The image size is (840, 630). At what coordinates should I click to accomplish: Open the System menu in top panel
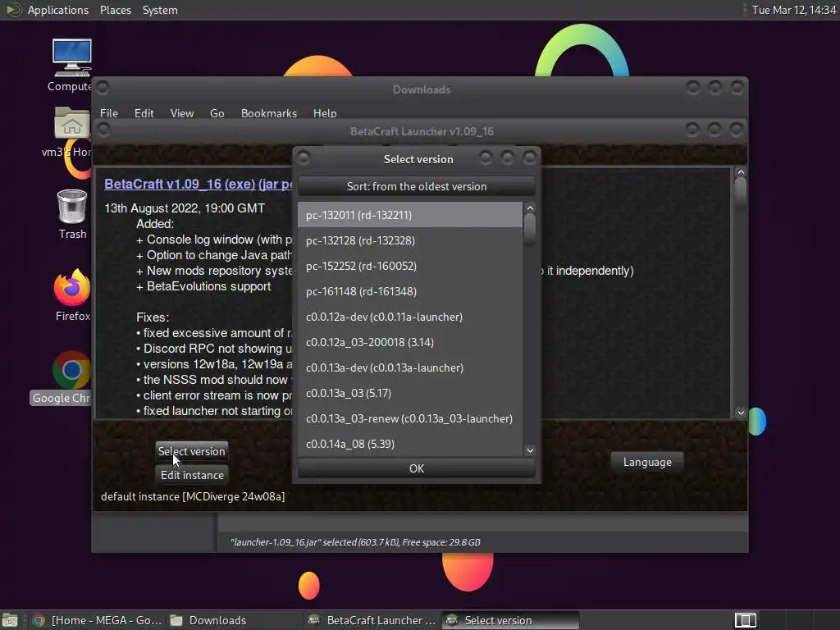pos(160,10)
